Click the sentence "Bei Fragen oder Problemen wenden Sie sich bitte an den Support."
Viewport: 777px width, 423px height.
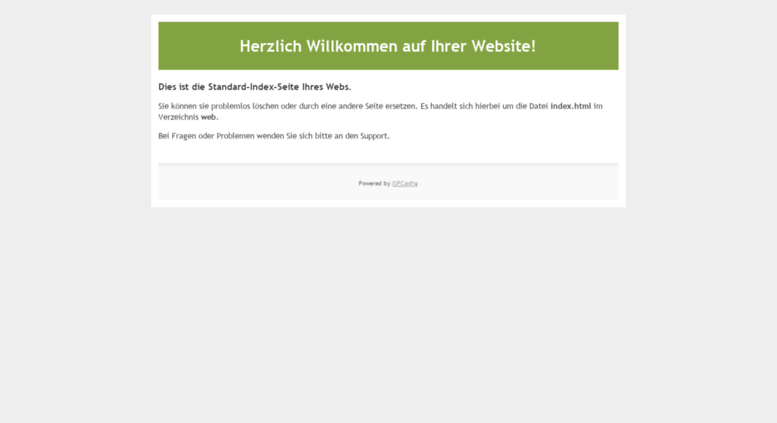[x=274, y=136]
